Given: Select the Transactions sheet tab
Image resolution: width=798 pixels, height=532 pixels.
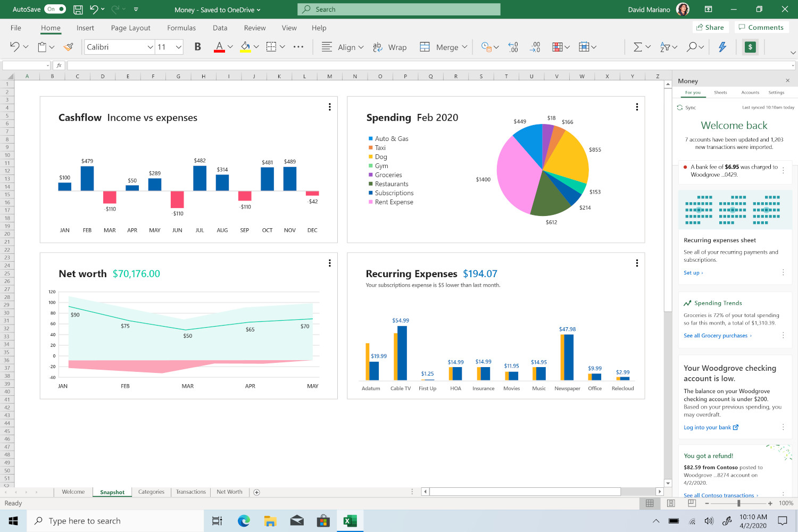Looking at the screenshot, I should point(191,492).
